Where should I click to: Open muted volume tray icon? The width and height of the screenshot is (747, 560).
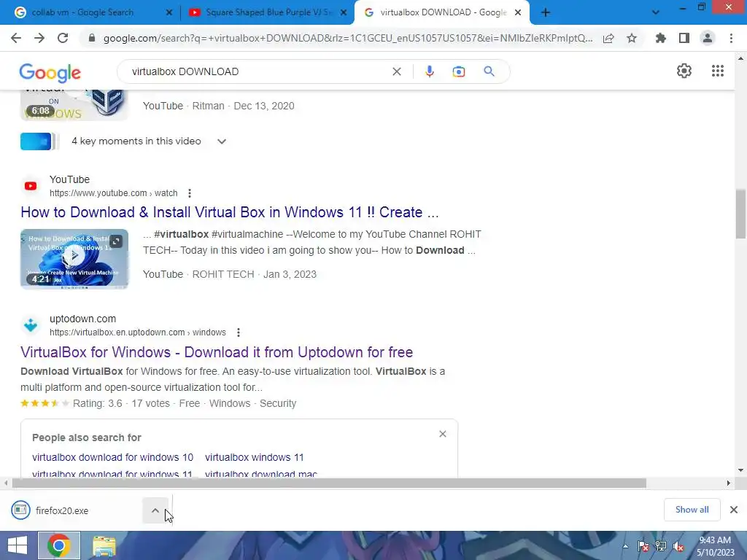tap(678, 547)
